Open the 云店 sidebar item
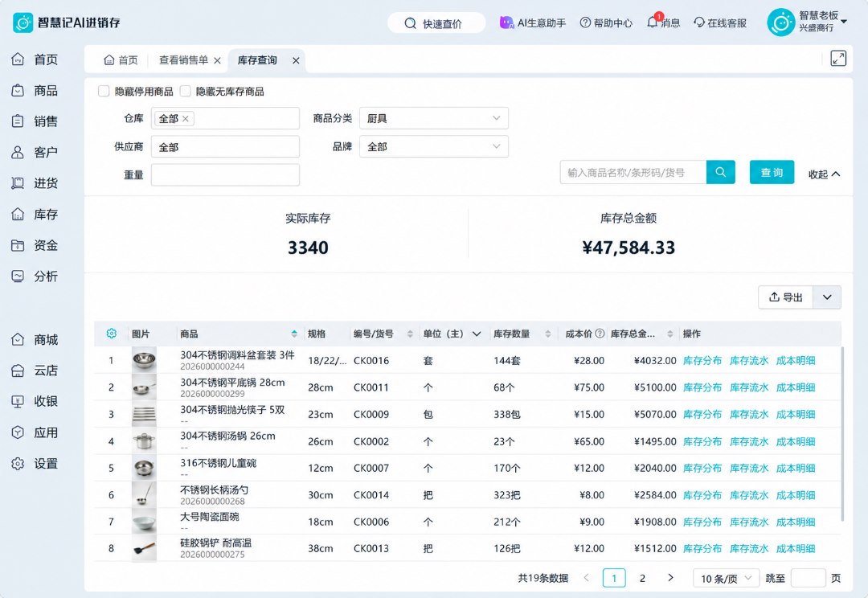 [35, 371]
